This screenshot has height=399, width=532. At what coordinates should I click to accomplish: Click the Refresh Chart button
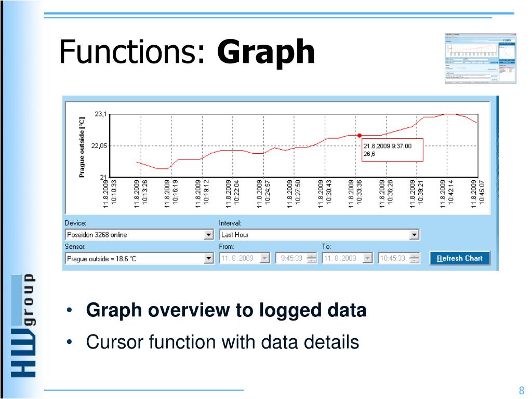(459, 258)
